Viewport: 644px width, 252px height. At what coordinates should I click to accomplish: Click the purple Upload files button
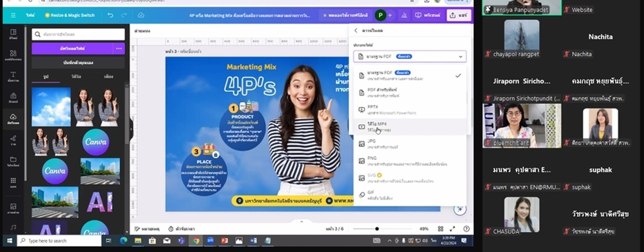(72, 48)
